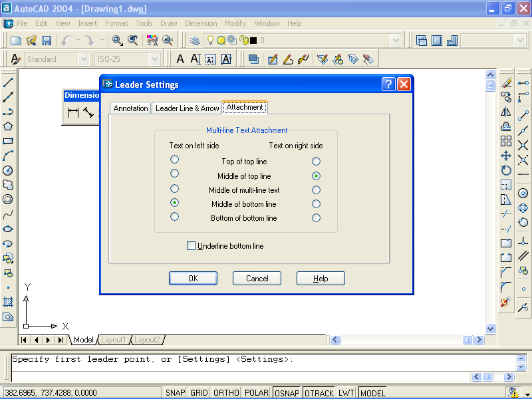Switch to Annotation tab

130,108
